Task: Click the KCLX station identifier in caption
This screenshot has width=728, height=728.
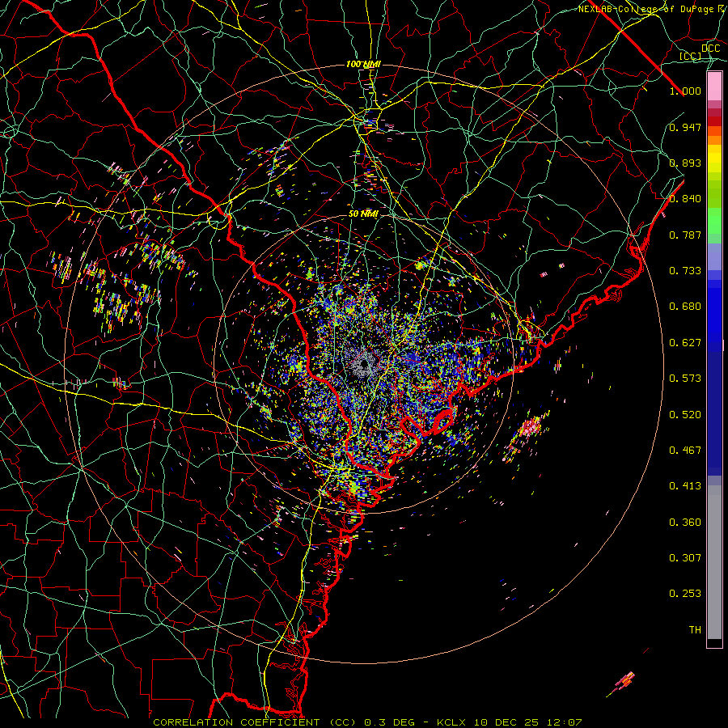Action: 453,722
